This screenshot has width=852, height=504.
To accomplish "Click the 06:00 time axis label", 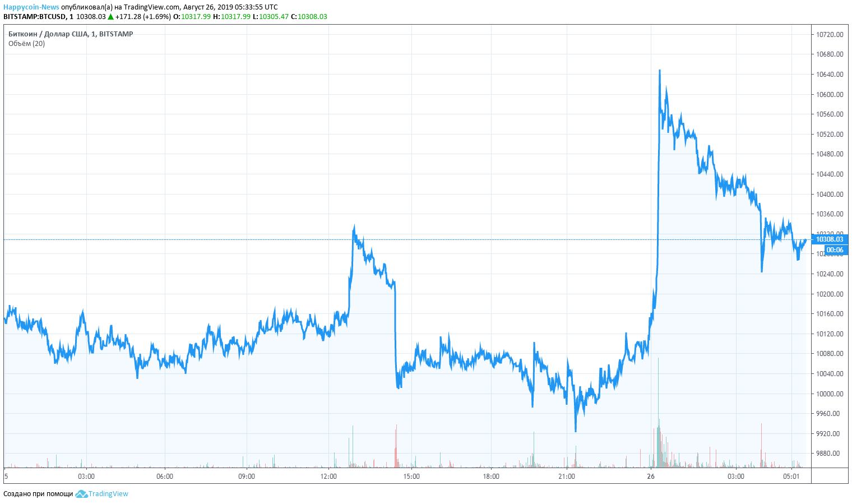I will pos(165,477).
